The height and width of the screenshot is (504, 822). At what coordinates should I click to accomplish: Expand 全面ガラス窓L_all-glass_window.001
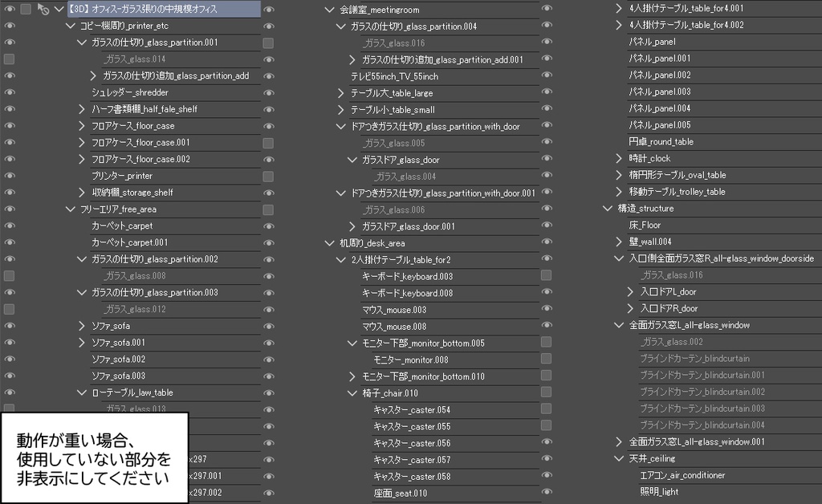click(x=619, y=441)
